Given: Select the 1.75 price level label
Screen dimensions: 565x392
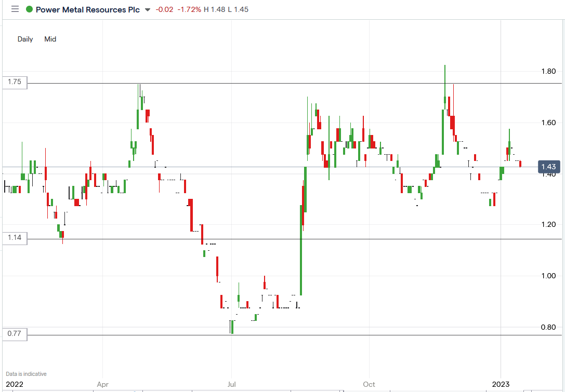Looking at the screenshot, I should [15, 82].
